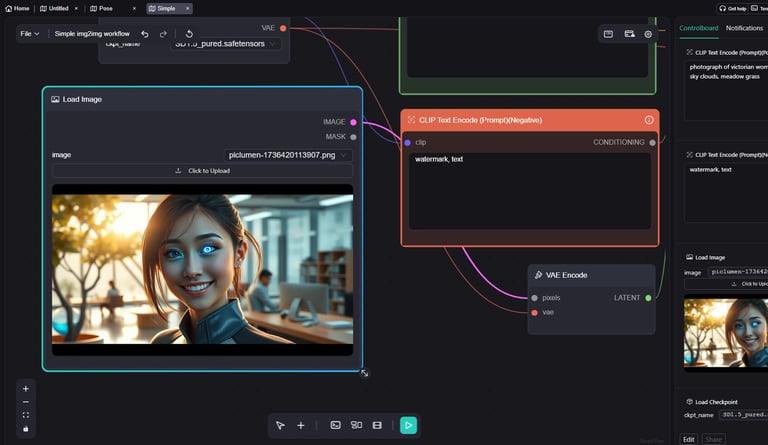
Task: Close the Untitled tab
Action: point(76,8)
